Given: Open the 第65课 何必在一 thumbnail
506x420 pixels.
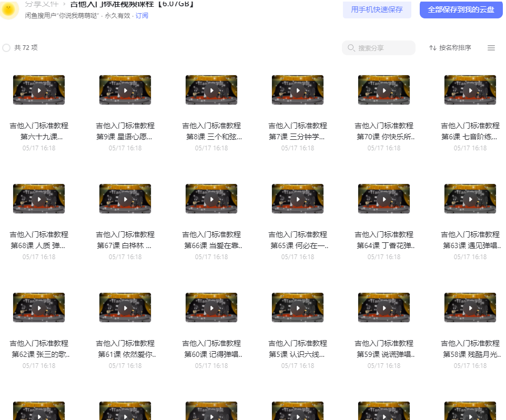Looking at the screenshot, I should tap(298, 199).
